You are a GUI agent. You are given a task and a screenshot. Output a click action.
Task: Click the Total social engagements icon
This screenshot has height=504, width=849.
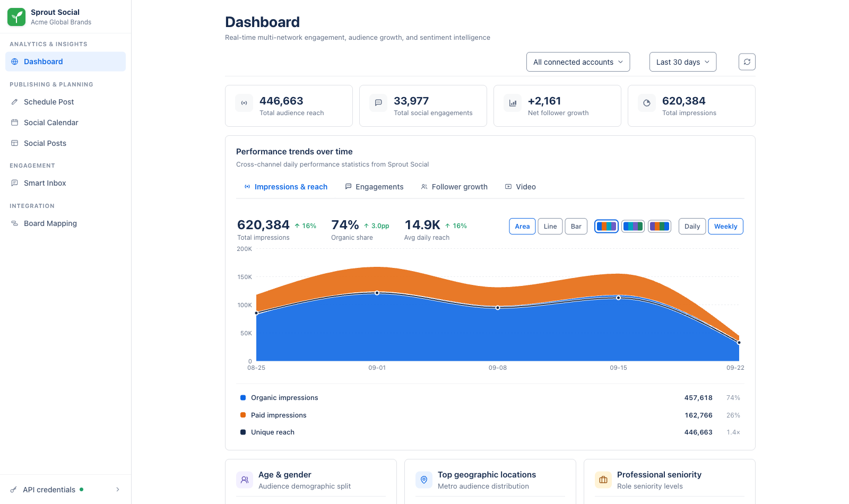[378, 103]
